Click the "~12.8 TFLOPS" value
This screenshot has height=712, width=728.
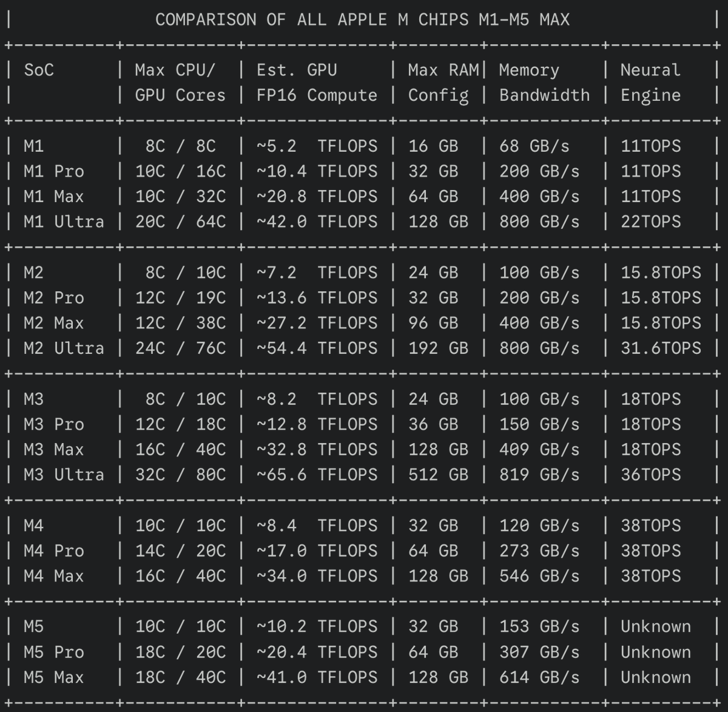(x=317, y=424)
